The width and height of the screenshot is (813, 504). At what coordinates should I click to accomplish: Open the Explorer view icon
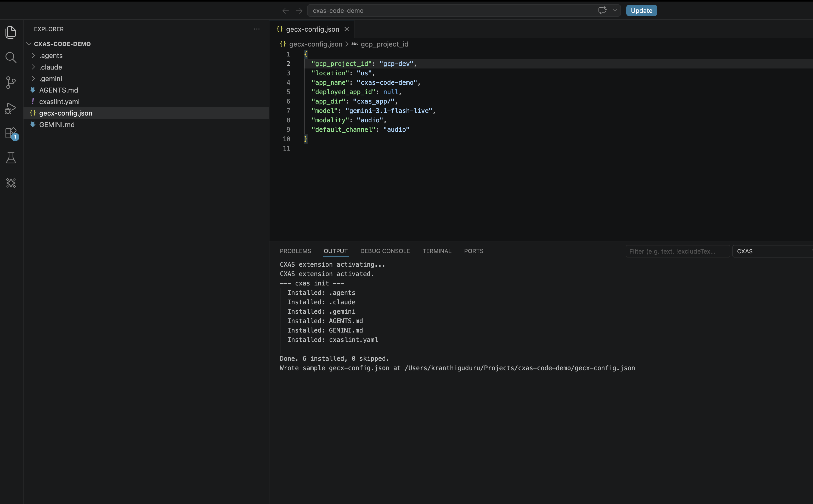point(11,32)
